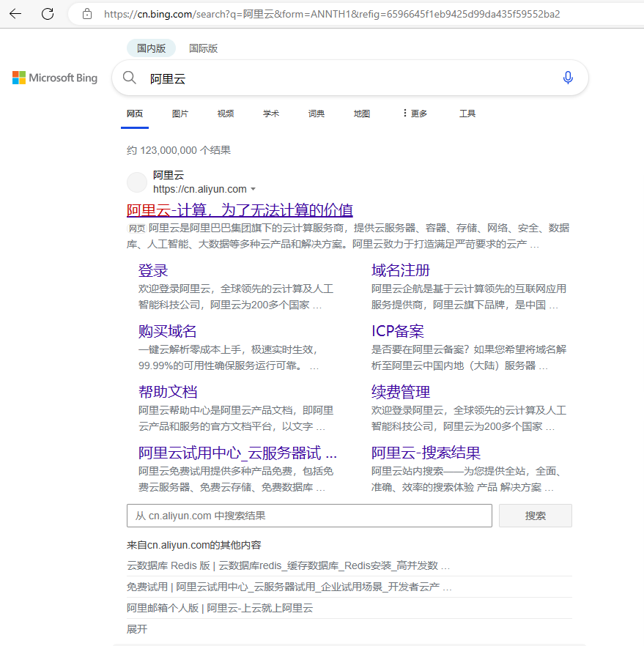Open the Microsoft Bing logo home link
The width and height of the screenshot is (644, 646).
tap(55, 78)
